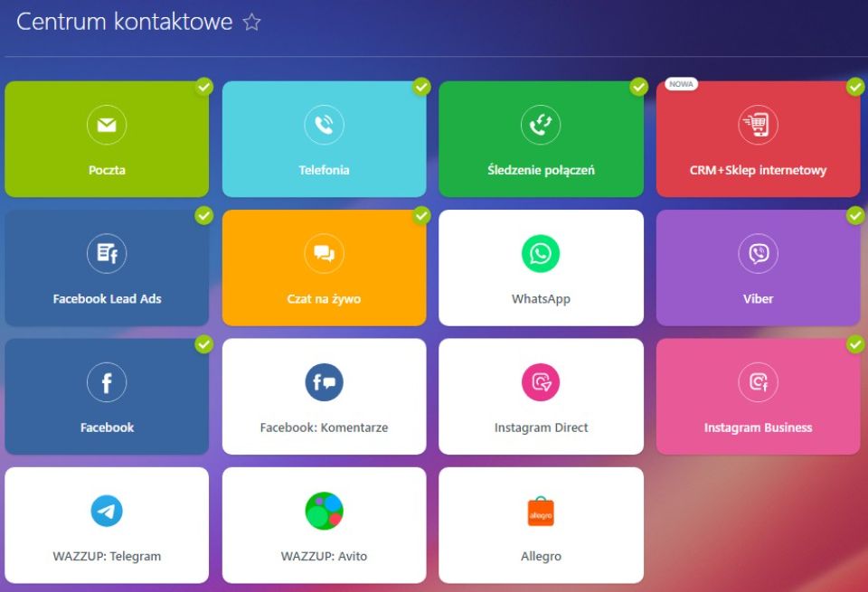Open the Telefonia phone icon

[x=324, y=126]
